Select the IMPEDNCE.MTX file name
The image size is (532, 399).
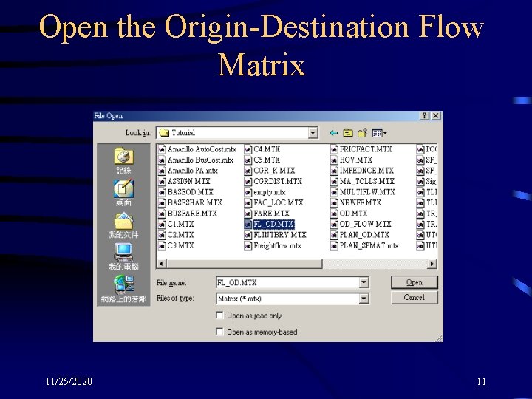coord(366,171)
